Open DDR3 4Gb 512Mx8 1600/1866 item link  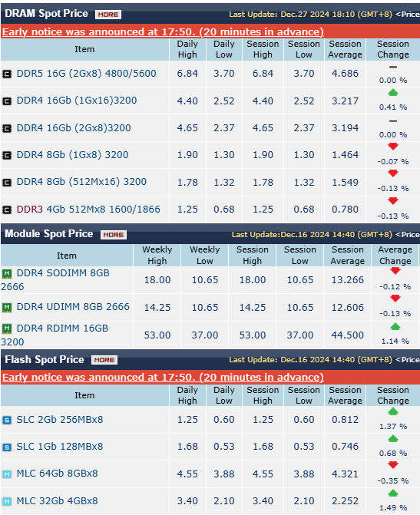pos(88,210)
